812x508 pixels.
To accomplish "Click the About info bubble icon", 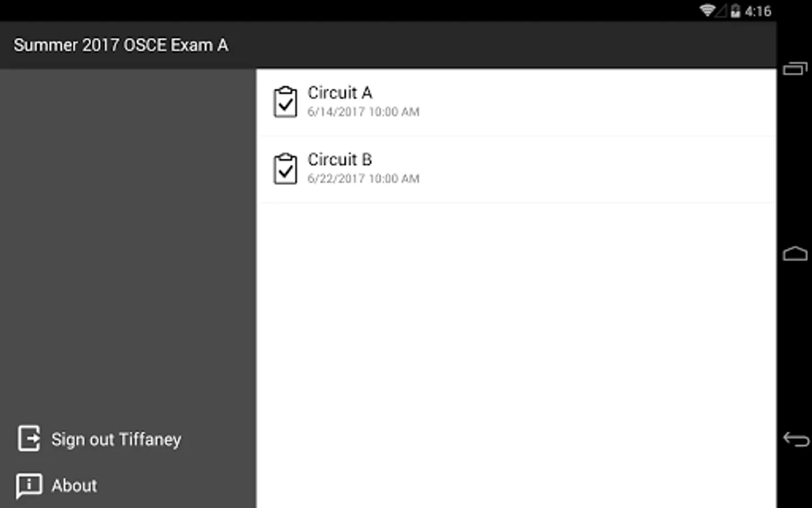I will click(29, 485).
